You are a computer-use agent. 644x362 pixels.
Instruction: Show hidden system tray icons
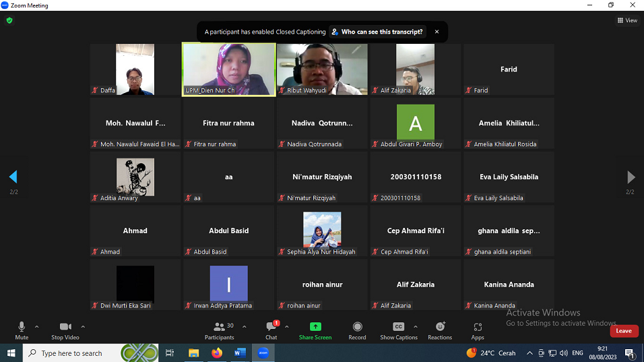(530, 353)
